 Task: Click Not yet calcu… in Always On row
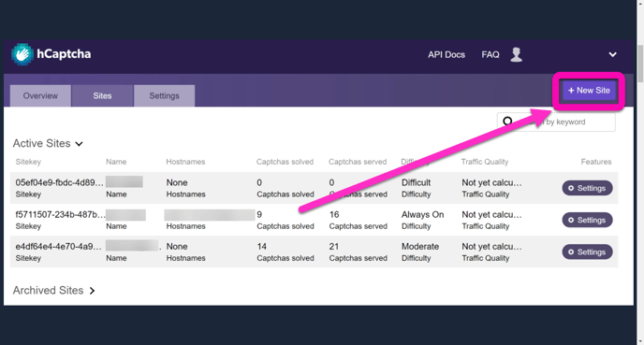(491, 214)
